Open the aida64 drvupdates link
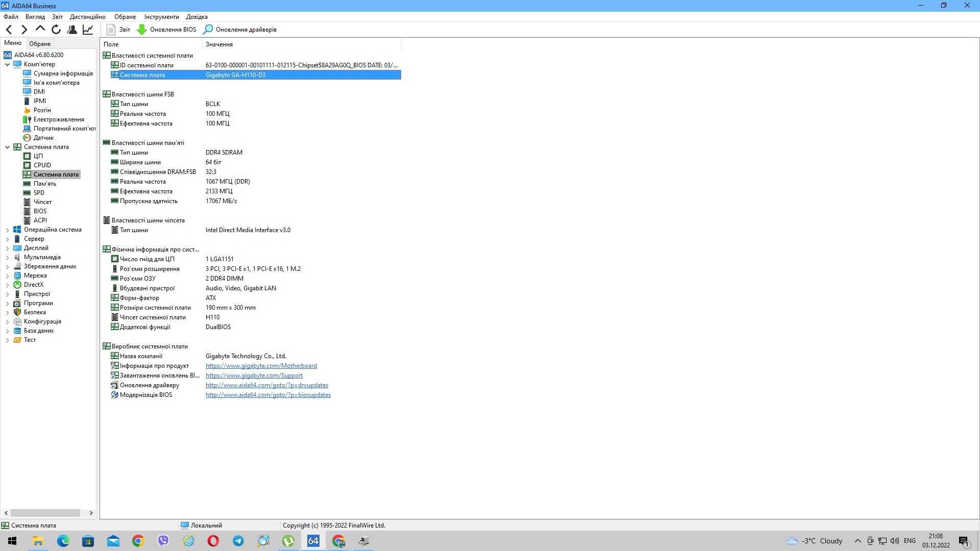The width and height of the screenshot is (980, 551). 266,385
